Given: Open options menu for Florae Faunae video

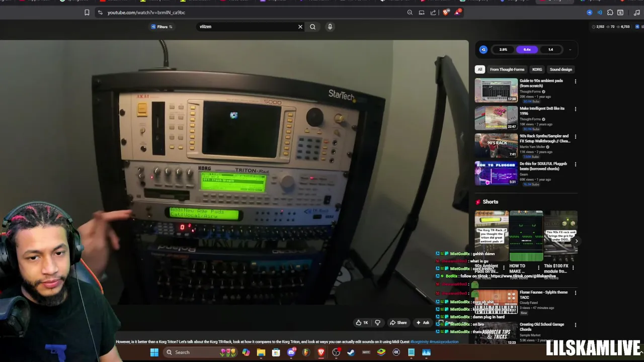Looking at the screenshot, I should click(x=576, y=293).
